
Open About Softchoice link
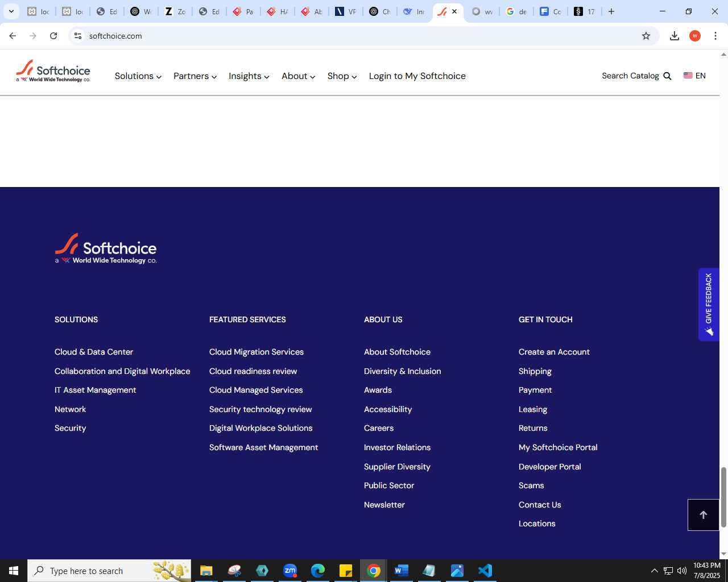pyautogui.click(x=398, y=352)
